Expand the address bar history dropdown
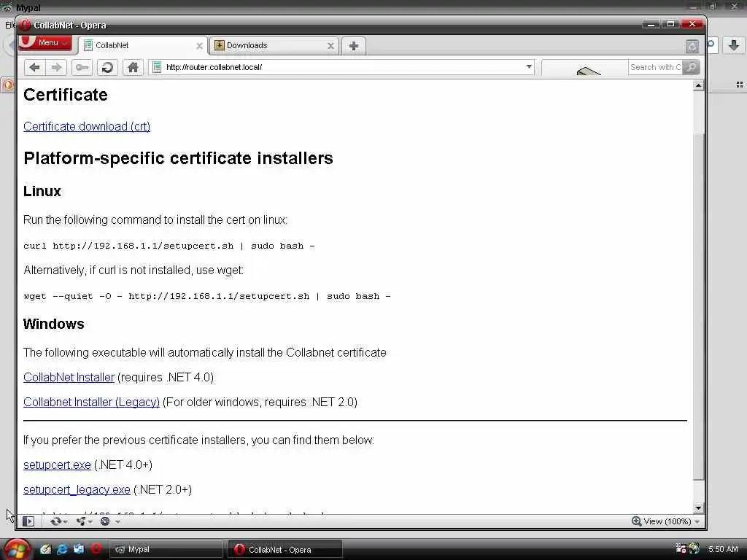This screenshot has width=747, height=560. [x=529, y=67]
